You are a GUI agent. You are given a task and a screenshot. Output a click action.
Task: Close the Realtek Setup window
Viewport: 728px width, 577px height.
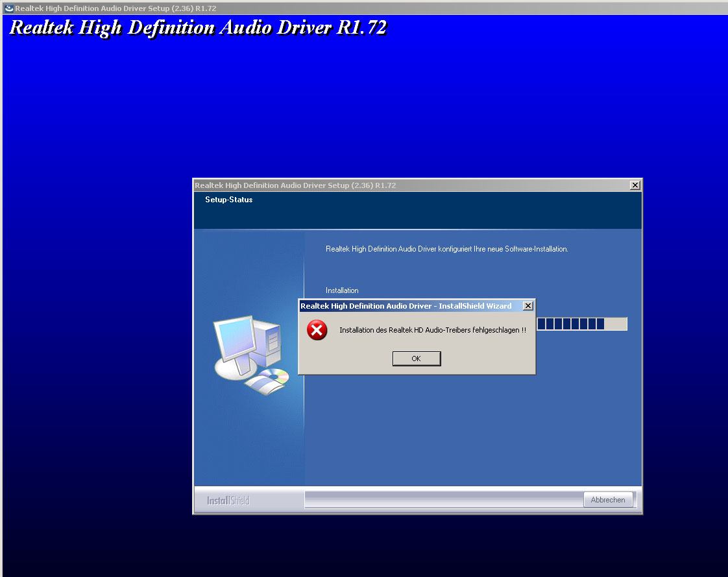tap(635, 185)
